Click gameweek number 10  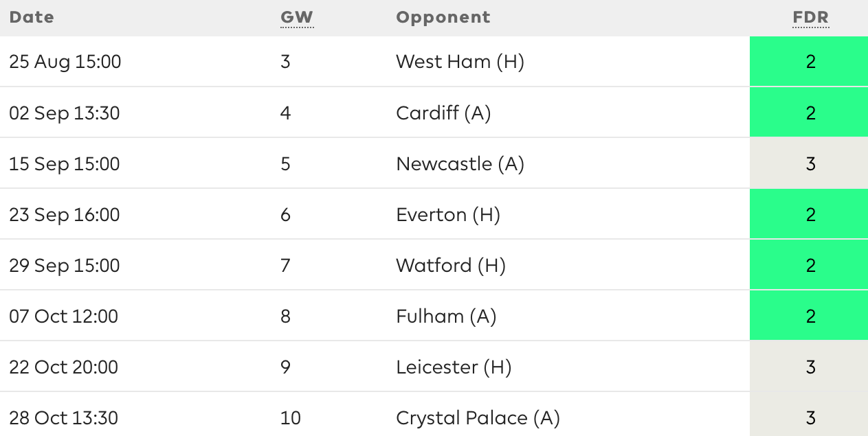[x=291, y=417]
